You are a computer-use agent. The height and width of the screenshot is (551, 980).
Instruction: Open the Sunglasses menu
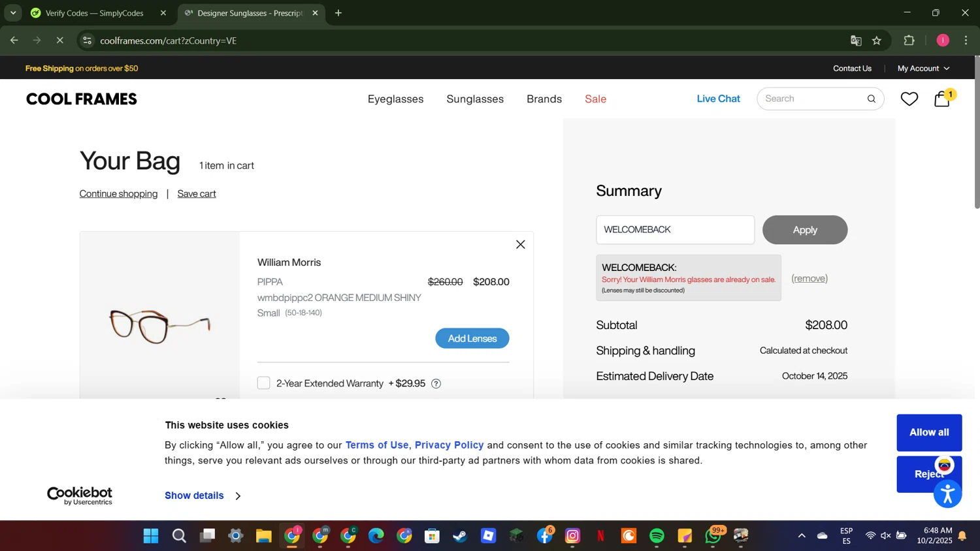(x=475, y=99)
